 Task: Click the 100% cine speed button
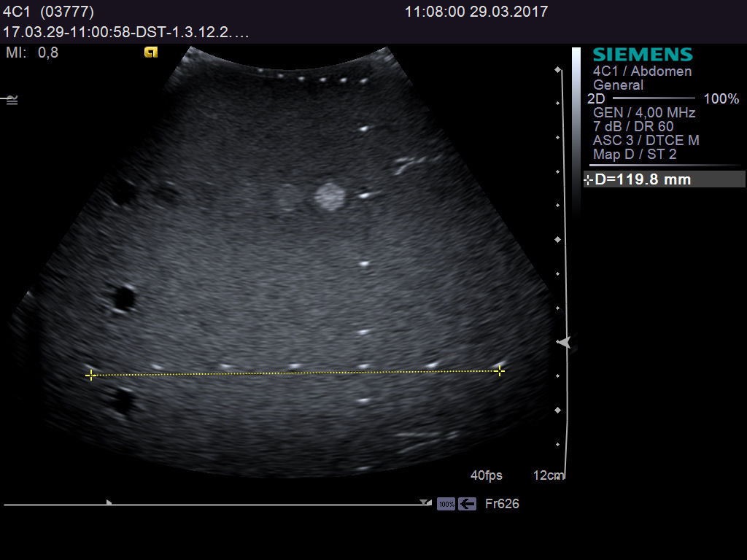[x=445, y=503]
